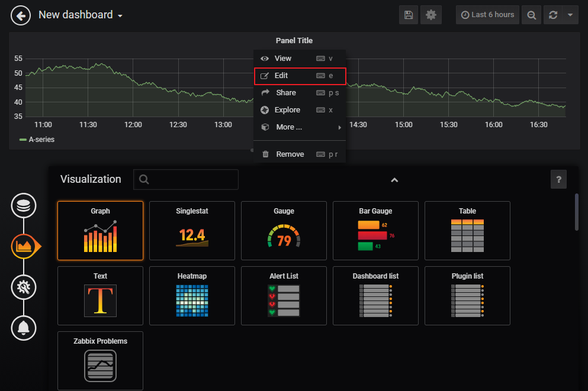Choose Explore from the panel menu
Viewport: 588px width, 391px height.
pyautogui.click(x=299, y=110)
